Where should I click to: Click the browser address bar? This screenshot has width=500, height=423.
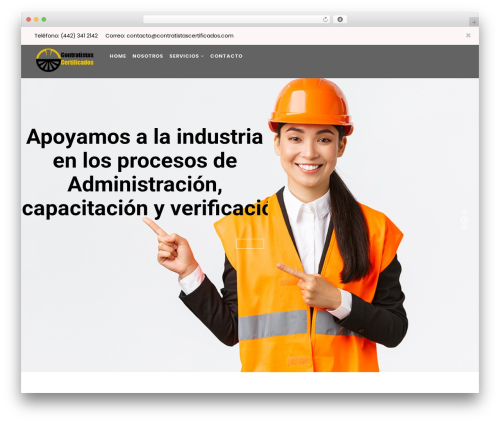tap(237, 19)
